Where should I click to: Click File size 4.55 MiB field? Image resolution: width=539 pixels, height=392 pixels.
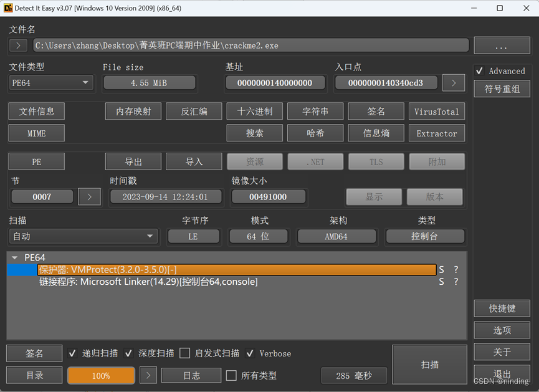[149, 83]
